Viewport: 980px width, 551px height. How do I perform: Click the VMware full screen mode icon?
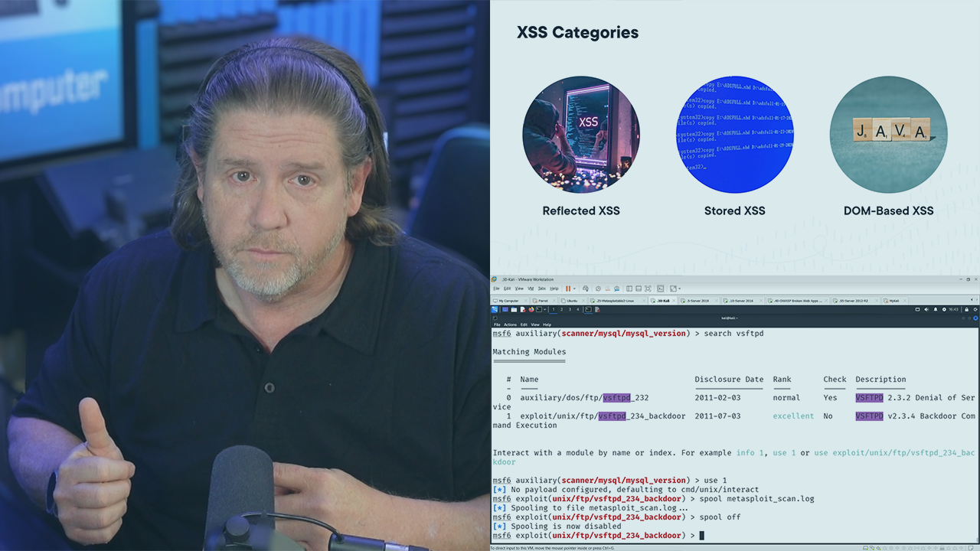point(648,289)
